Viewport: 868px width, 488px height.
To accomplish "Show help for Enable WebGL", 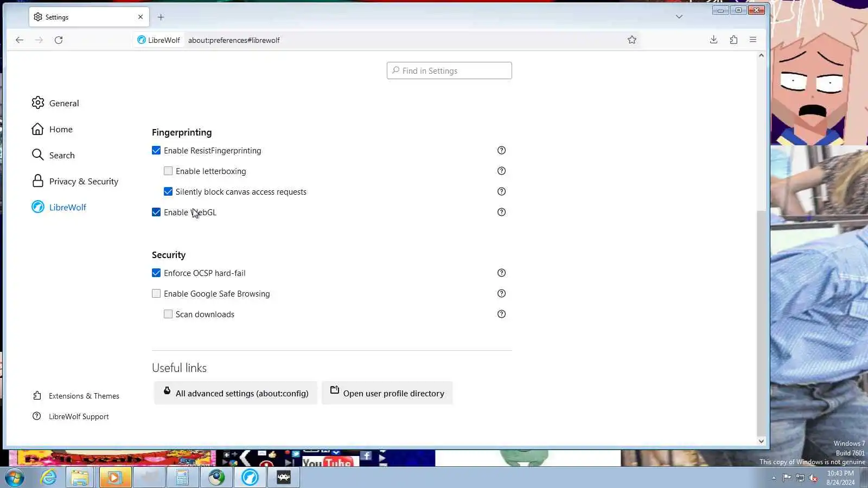I will 501,212.
